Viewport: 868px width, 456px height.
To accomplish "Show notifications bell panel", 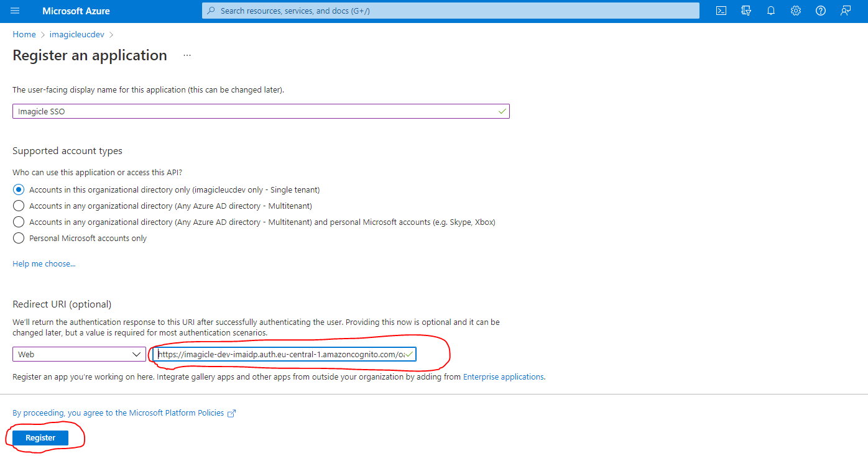I will point(771,11).
